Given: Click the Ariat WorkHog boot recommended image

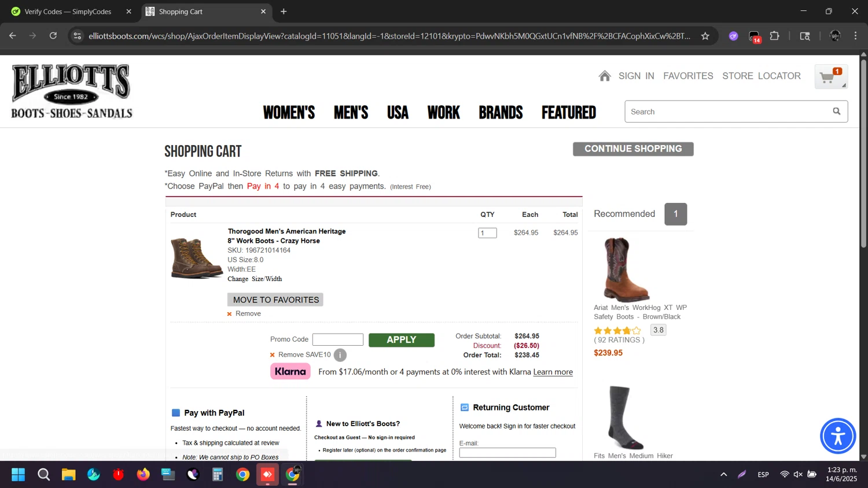Looking at the screenshot, I should pos(626,269).
